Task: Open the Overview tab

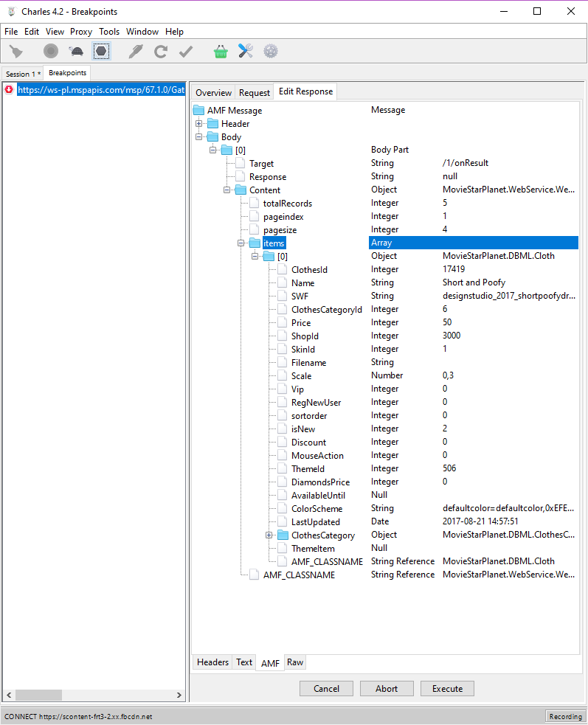Action: tap(213, 92)
